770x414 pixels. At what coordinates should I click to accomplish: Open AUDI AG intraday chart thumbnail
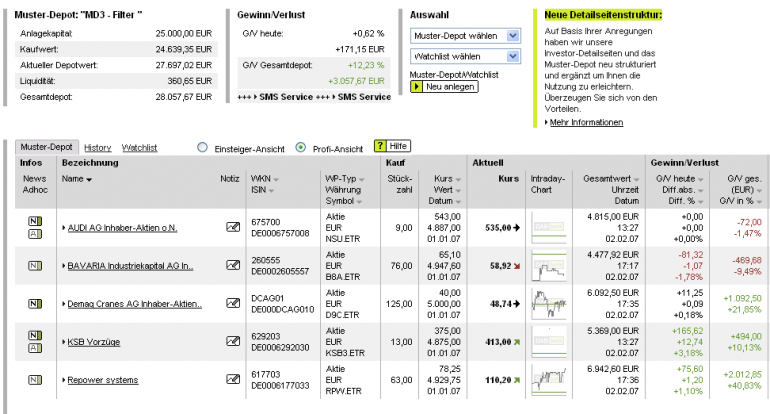click(549, 227)
